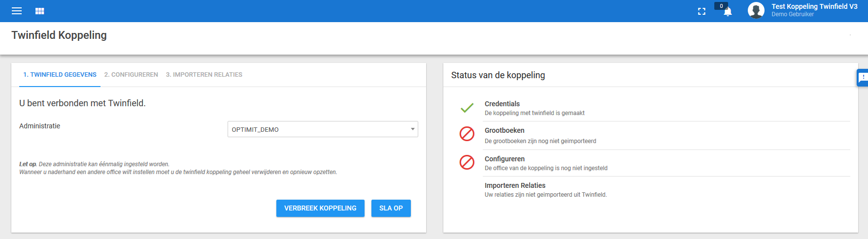Click the green Credentials checkmark icon

point(467,108)
